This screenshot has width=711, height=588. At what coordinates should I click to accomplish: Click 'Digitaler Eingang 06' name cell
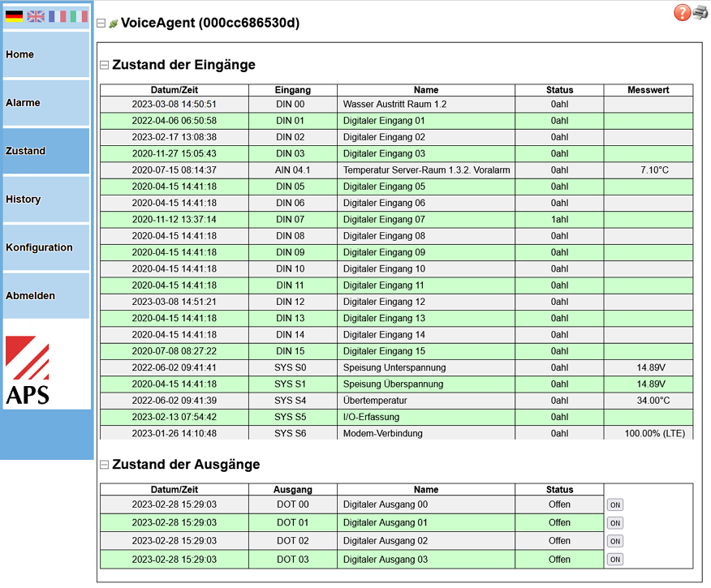tap(426, 203)
